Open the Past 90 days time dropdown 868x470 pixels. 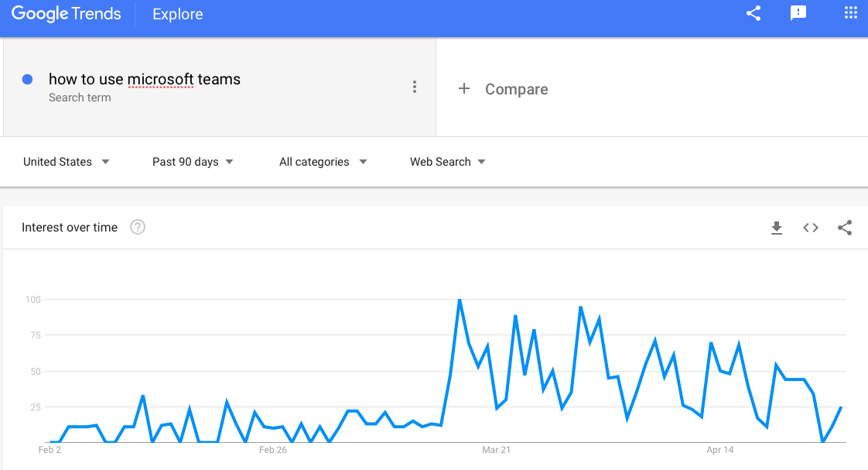[193, 162]
